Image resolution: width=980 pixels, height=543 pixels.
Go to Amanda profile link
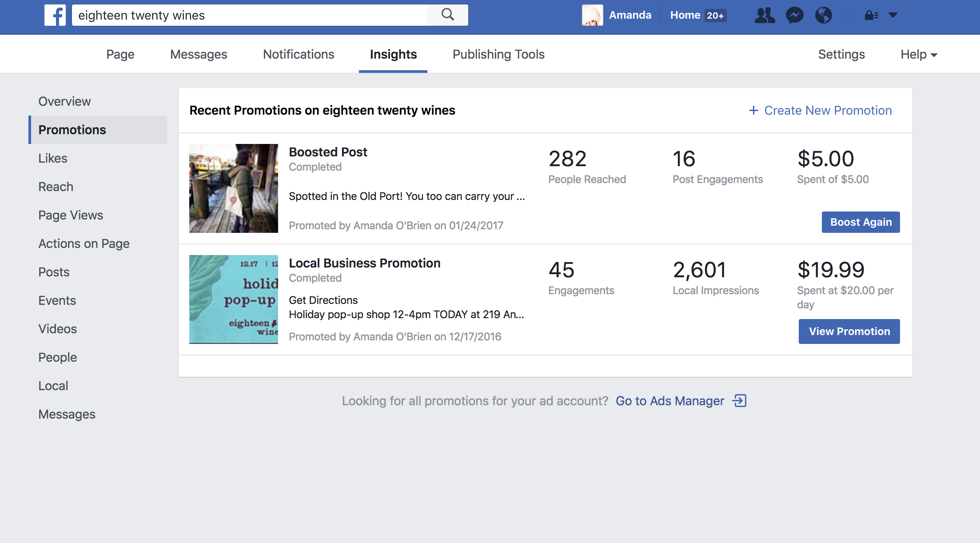coord(630,15)
